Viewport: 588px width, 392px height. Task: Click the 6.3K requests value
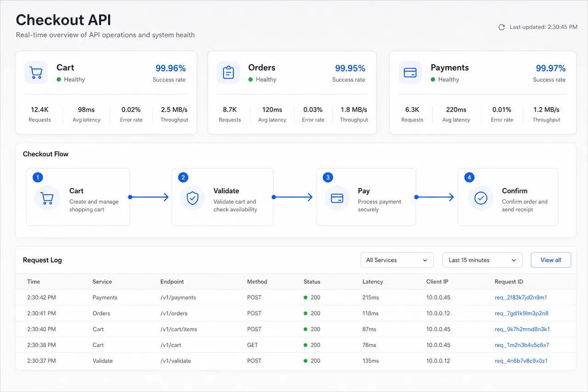pos(412,110)
